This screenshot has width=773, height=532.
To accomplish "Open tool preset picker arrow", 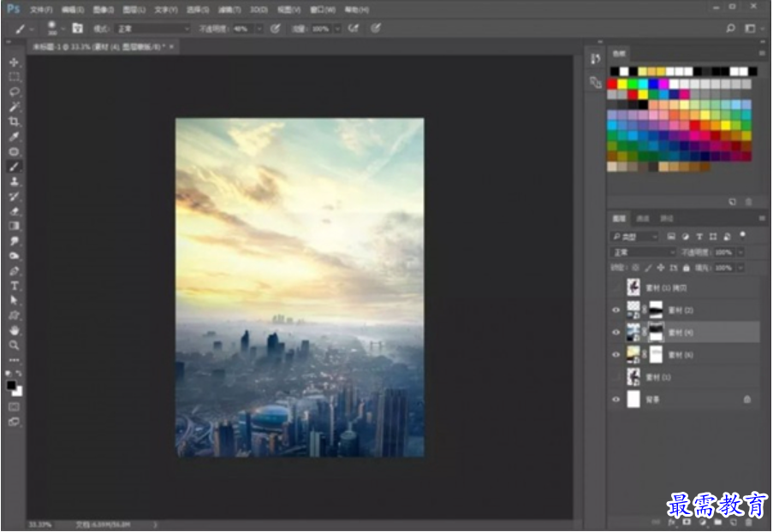I will tap(32, 28).
